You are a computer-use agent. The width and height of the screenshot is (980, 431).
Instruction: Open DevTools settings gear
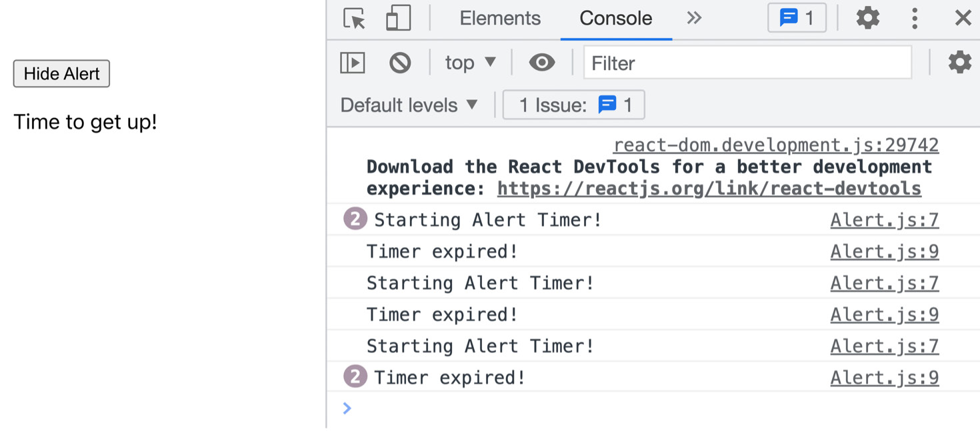pos(867,18)
